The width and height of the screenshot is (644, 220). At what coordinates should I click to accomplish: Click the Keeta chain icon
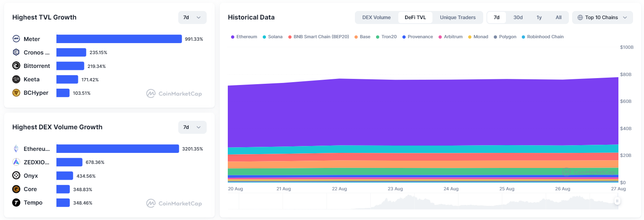point(16,79)
